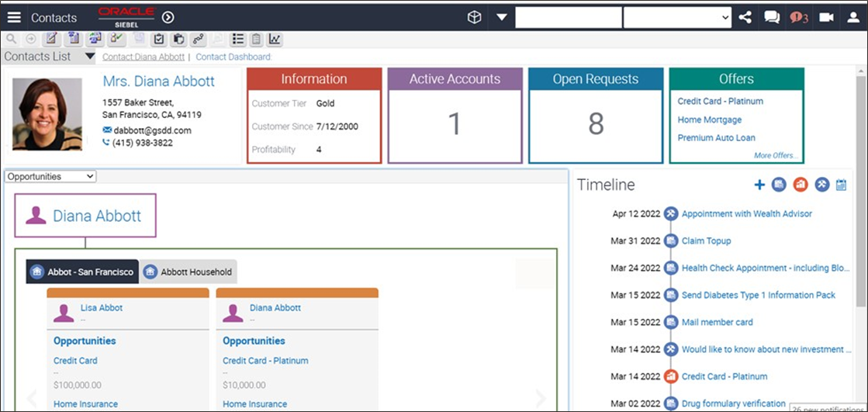Open the Information tile header
Image resolution: width=868 pixels, height=412 pixels.
pyautogui.click(x=314, y=79)
